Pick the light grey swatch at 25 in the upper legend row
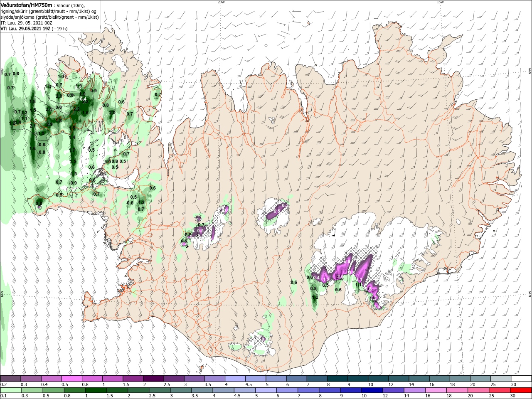This screenshot has width=532, height=399. point(501,379)
